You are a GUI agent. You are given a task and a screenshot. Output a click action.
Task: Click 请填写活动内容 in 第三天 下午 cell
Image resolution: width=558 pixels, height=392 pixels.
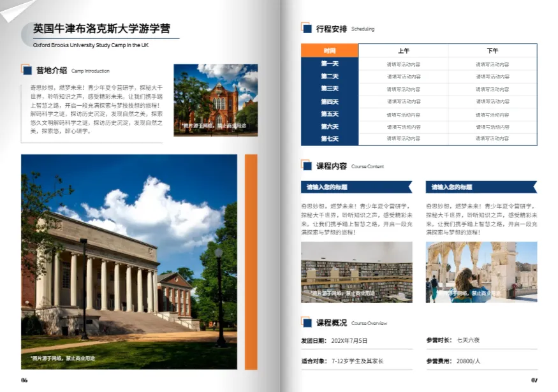(x=492, y=89)
